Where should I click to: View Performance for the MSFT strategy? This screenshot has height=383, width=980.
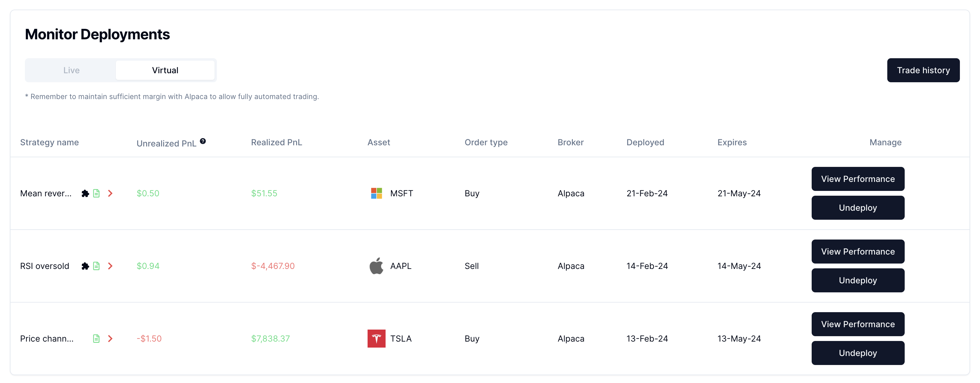(858, 179)
